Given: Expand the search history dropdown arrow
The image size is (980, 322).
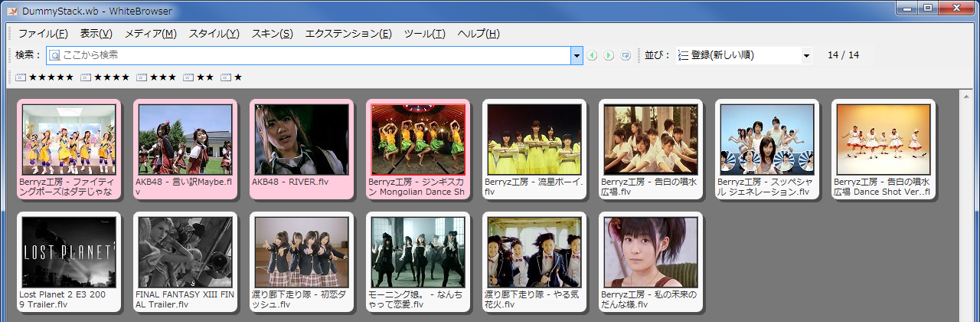Looking at the screenshot, I should click(x=577, y=56).
